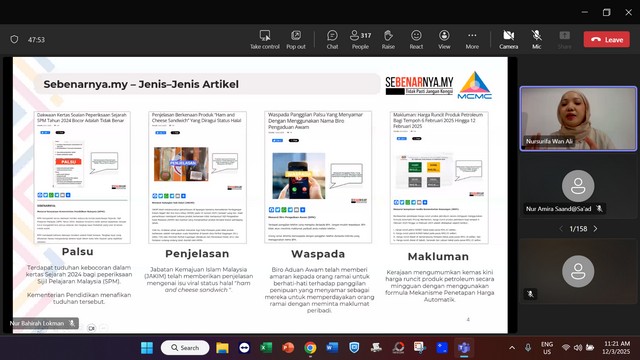The width and height of the screenshot is (640, 360).
Task: Open the More actions menu
Action: pyautogui.click(x=472, y=40)
